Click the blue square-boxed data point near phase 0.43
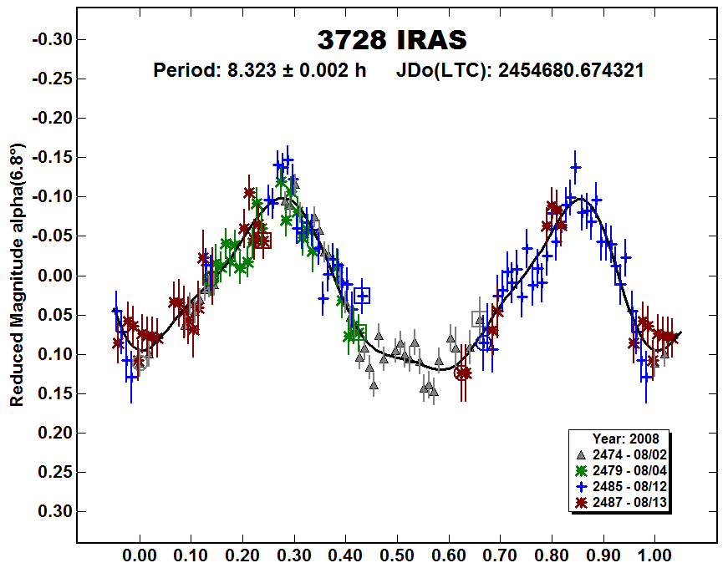This screenshot has height=568, width=728. pyautogui.click(x=362, y=296)
